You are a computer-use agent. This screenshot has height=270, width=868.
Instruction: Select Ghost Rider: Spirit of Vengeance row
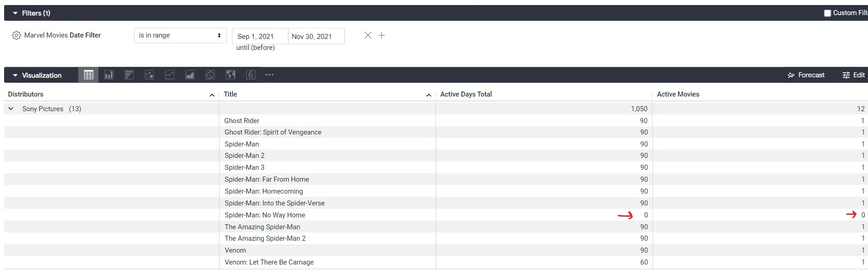point(273,132)
